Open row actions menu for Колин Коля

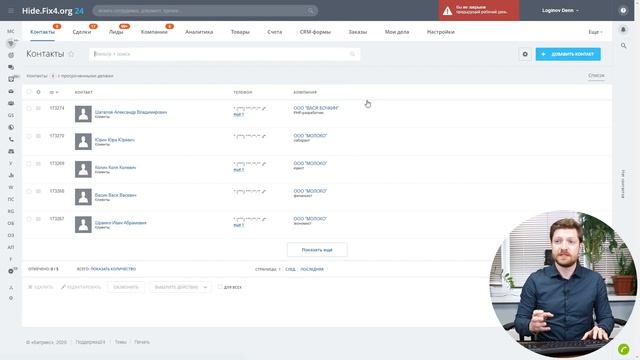pyautogui.click(x=38, y=164)
